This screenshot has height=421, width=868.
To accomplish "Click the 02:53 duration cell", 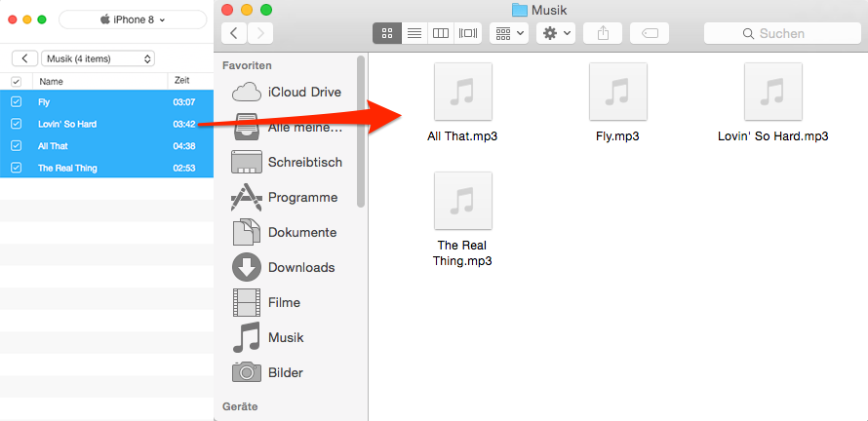I will tap(183, 168).
